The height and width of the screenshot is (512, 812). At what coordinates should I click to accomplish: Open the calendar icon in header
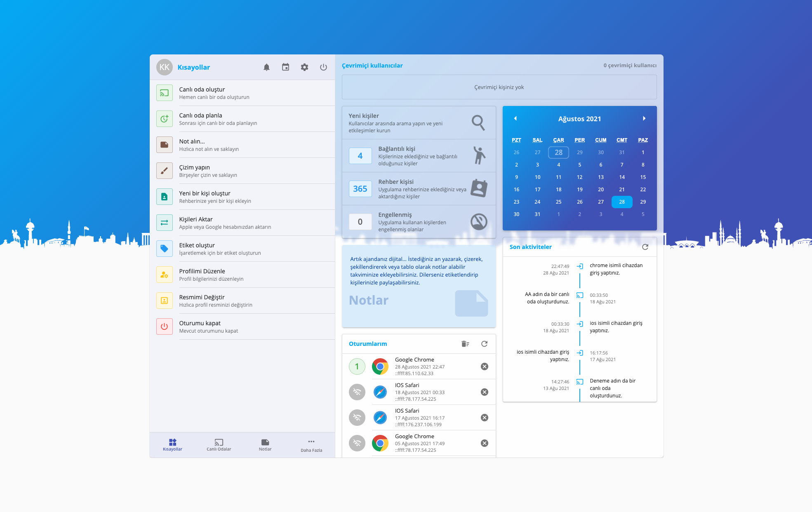(285, 67)
